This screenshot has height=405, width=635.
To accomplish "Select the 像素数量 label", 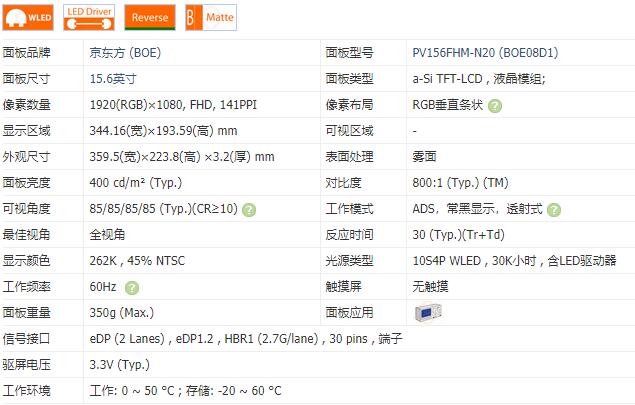I will [26, 105].
